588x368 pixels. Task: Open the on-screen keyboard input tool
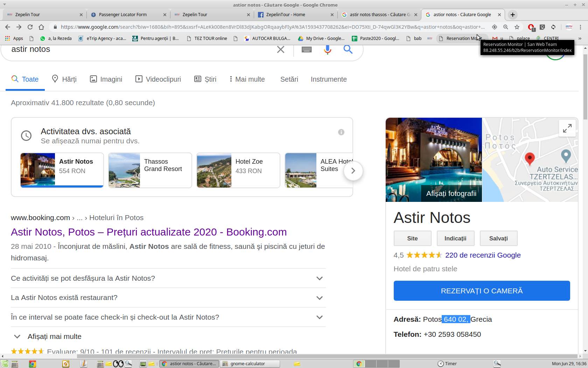(307, 49)
